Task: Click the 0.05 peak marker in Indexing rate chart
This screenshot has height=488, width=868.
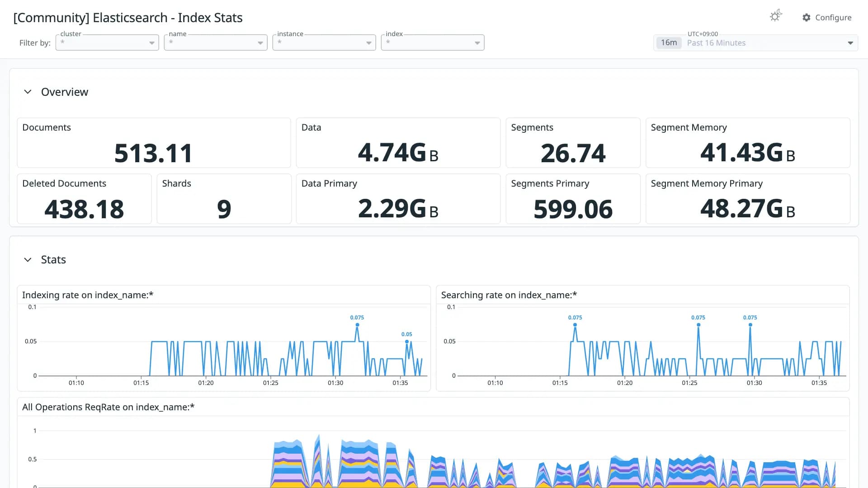Action: click(407, 341)
